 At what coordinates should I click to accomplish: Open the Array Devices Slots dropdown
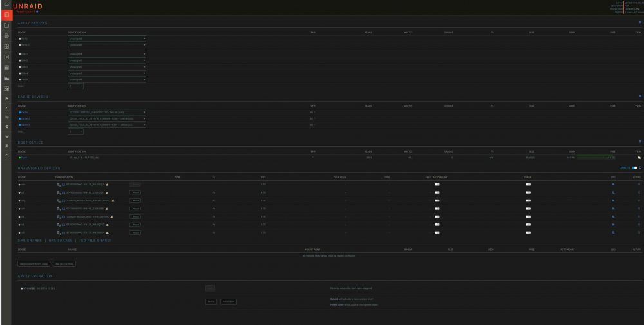point(75,86)
